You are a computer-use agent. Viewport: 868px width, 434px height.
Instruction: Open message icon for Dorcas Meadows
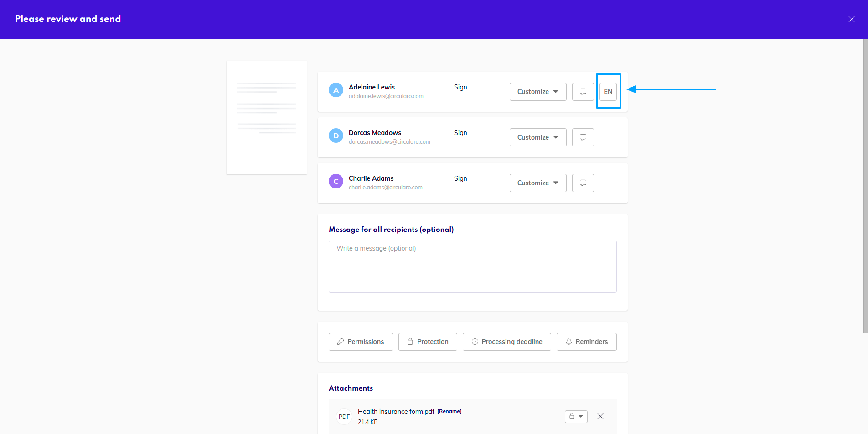[583, 137]
